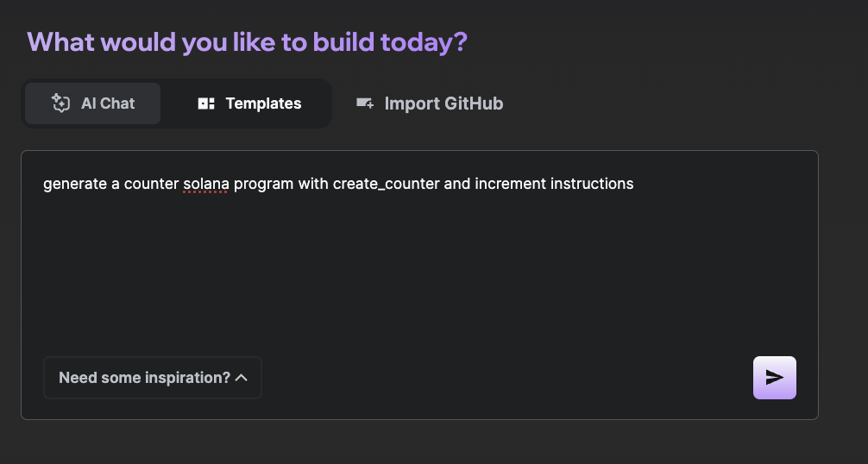868x464 pixels.
Task: Click empty space inside the prompt text box
Action: coord(414,276)
